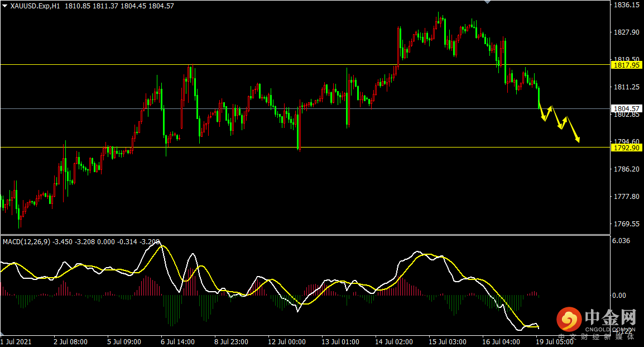Viewport: 644px width, 347px height.
Task: Click the 0.00 MACD zero level label
Action: click(619, 295)
